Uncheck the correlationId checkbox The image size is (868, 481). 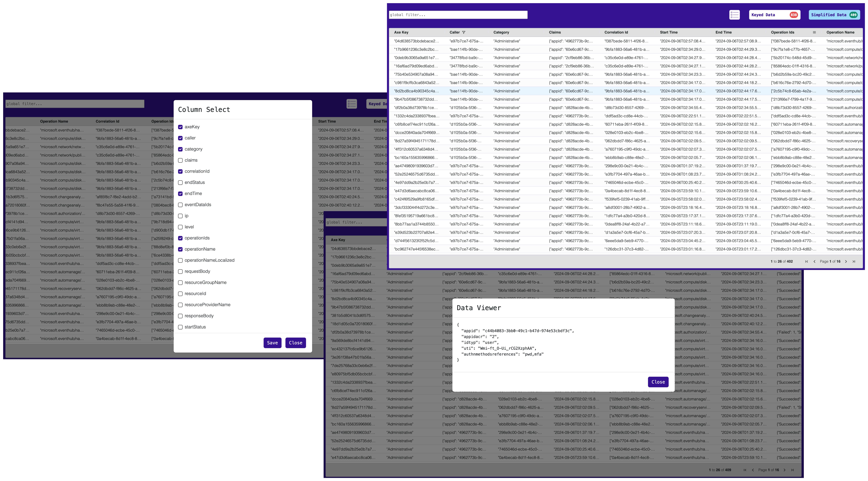[x=180, y=171]
